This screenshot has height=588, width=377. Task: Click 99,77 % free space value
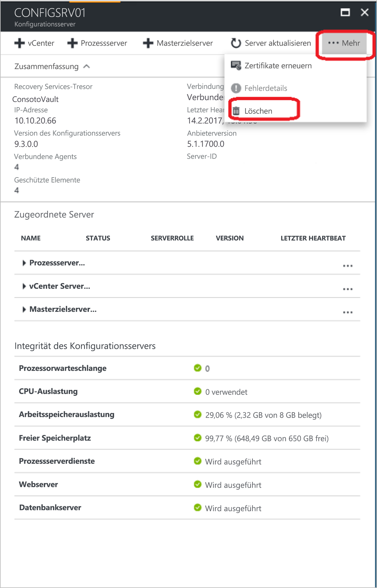click(267, 439)
